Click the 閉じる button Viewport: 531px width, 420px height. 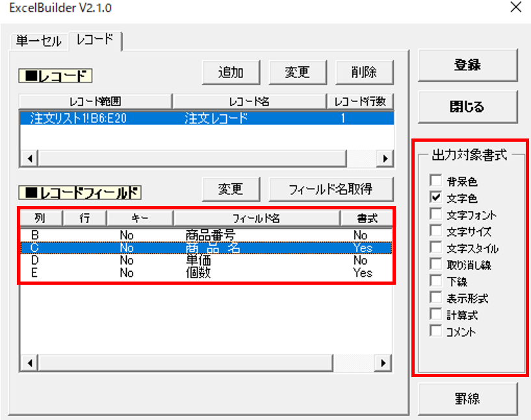click(x=468, y=107)
